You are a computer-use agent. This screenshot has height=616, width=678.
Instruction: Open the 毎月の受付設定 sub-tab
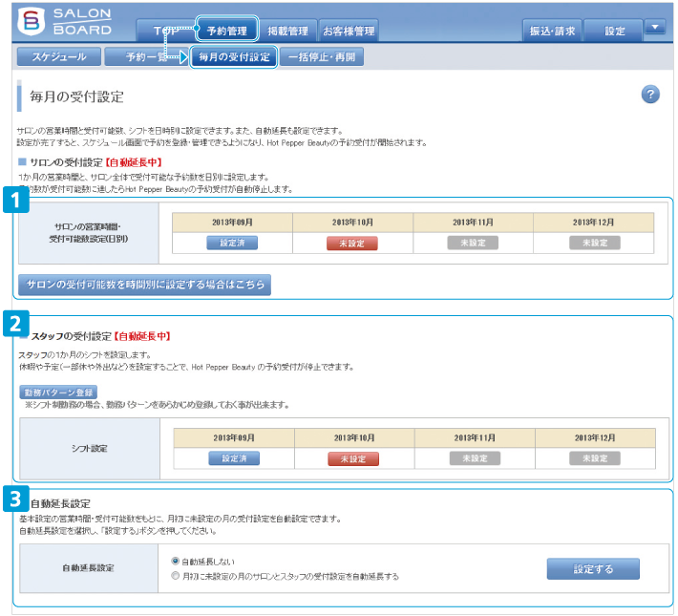coord(233,56)
